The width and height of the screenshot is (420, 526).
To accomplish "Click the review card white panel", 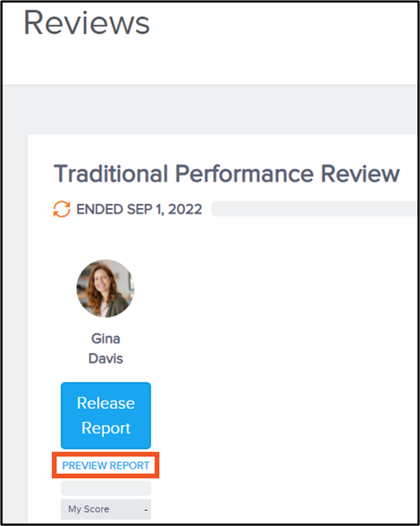I will click(255, 298).
